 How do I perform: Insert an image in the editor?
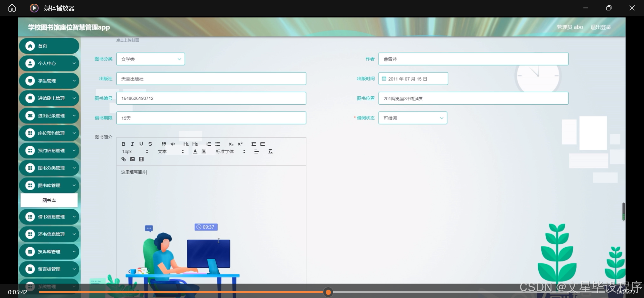[x=132, y=159]
